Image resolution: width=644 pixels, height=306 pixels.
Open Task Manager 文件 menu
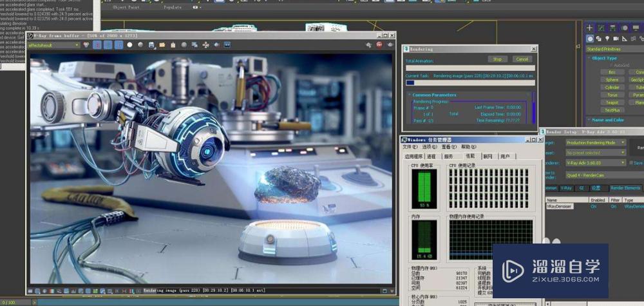tap(410, 147)
